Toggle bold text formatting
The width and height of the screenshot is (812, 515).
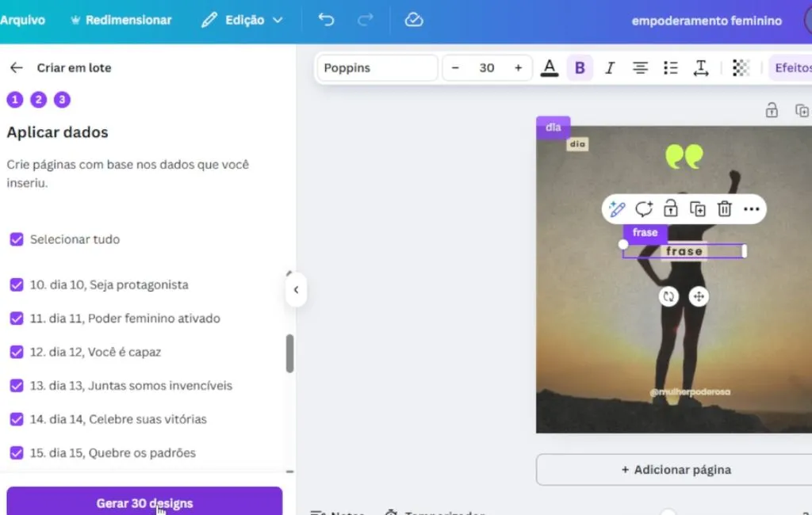tap(580, 68)
